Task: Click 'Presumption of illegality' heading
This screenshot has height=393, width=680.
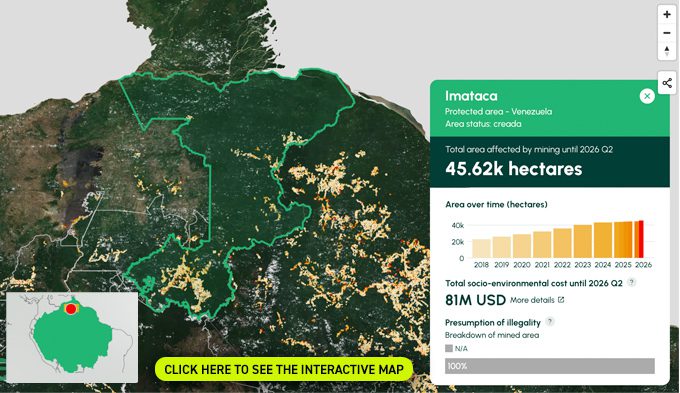Action: point(493,322)
